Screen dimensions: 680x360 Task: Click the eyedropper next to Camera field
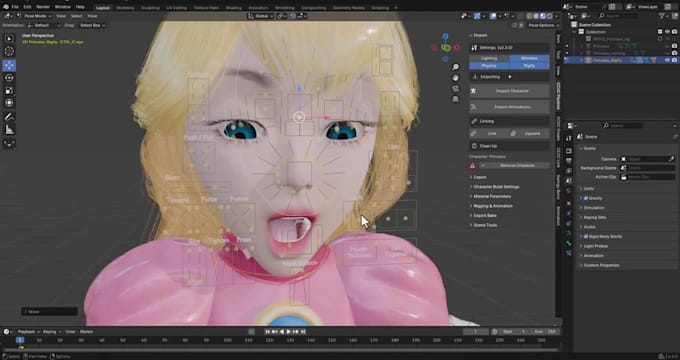672,159
